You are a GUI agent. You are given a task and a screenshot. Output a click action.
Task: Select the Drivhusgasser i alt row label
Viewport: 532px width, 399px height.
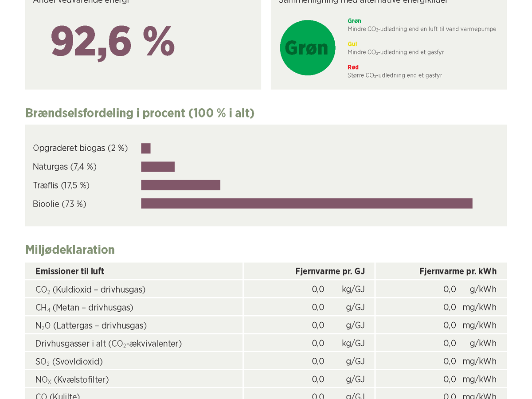pos(109,344)
